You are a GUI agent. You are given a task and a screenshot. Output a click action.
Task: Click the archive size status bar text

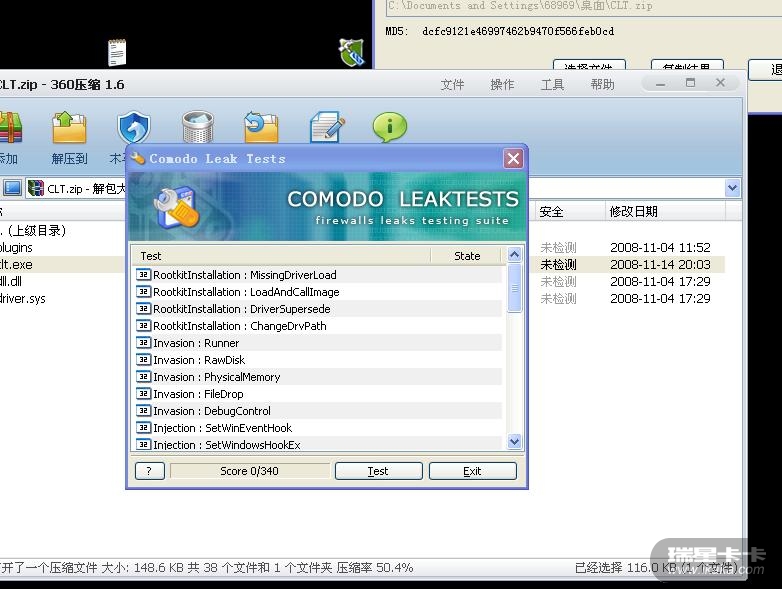[207, 568]
